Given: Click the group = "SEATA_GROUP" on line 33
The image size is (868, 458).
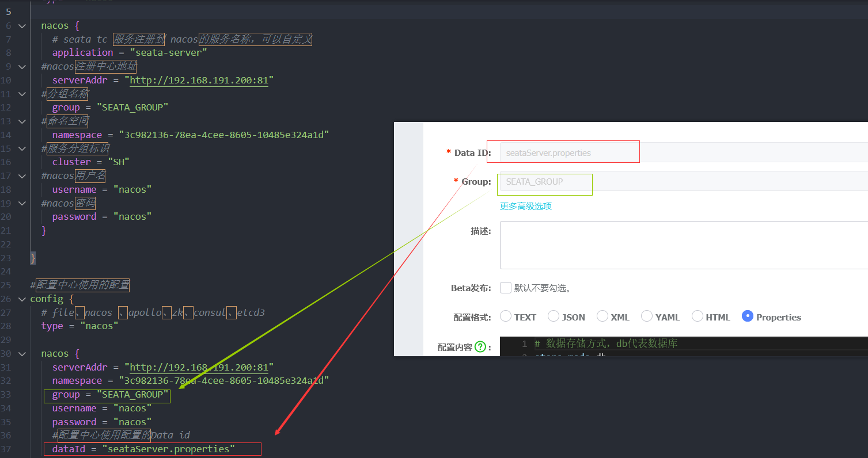Looking at the screenshot, I should [x=110, y=395].
